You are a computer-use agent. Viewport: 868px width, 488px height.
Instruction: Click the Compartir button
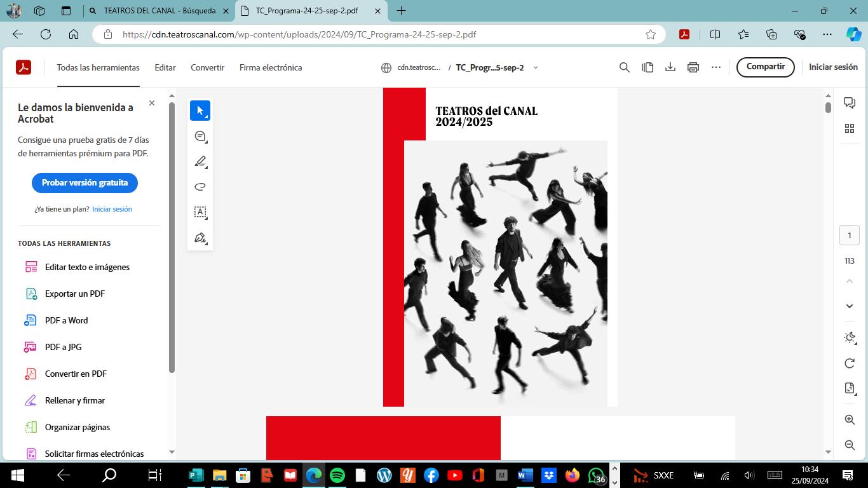tap(766, 67)
